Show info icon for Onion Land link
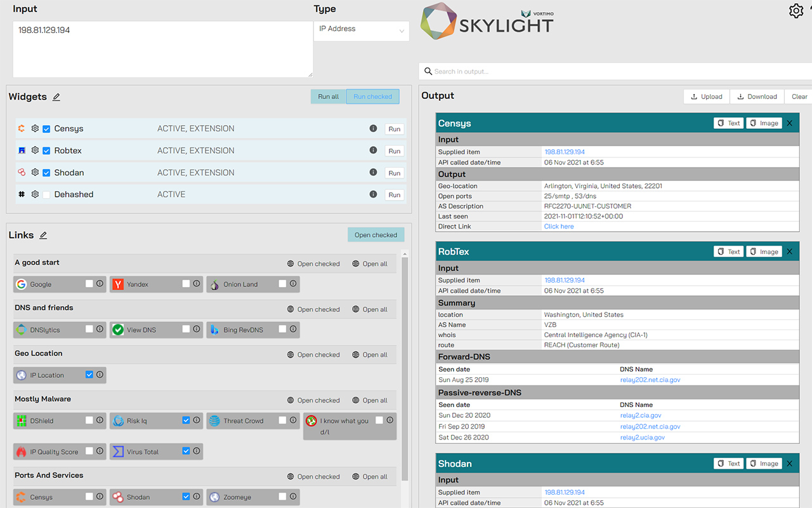The width and height of the screenshot is (812, 508). click(293, 284)
